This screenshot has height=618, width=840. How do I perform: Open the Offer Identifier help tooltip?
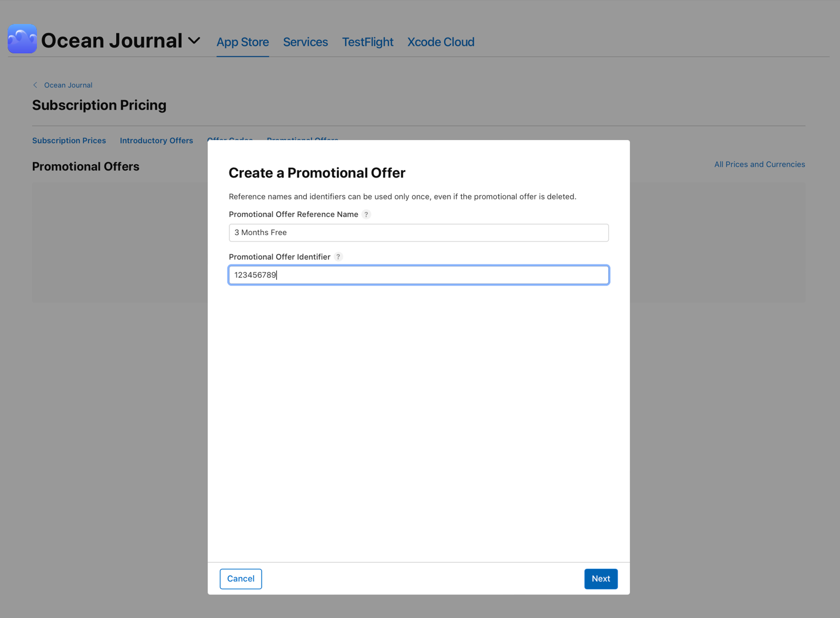pyautogui.click(x=338, y=257)
